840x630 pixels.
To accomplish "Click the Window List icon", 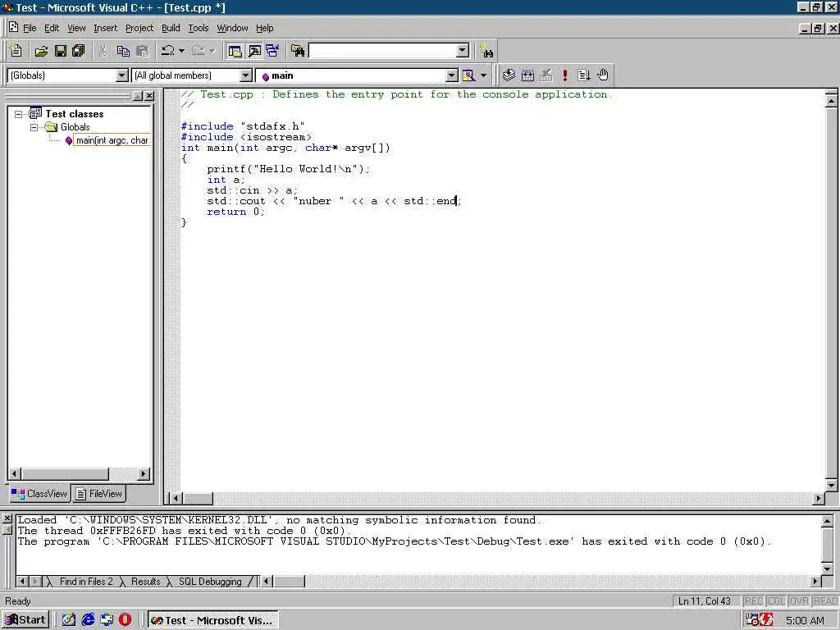I will 272,51.
